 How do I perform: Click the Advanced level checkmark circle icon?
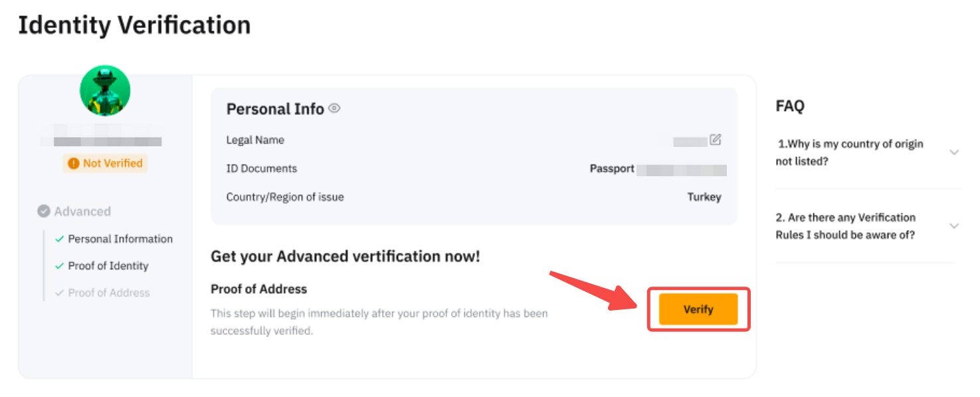(44, 211)
